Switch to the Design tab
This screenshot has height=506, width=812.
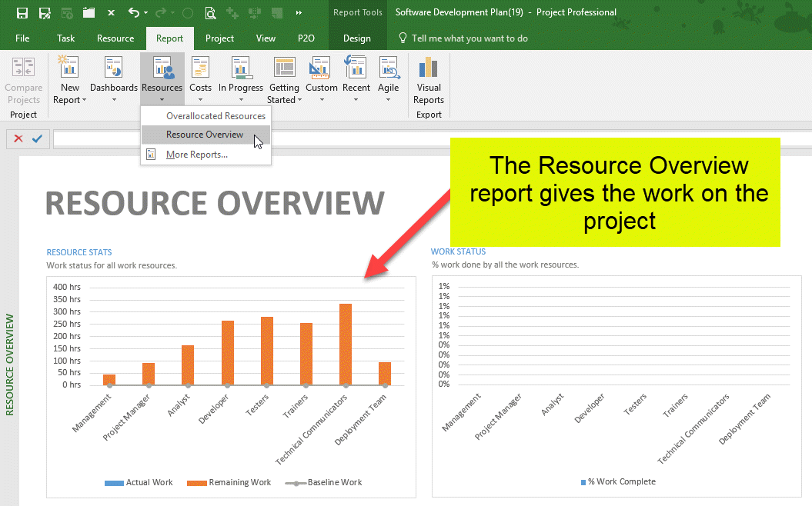pyautogui.click(x=356, y=38)
